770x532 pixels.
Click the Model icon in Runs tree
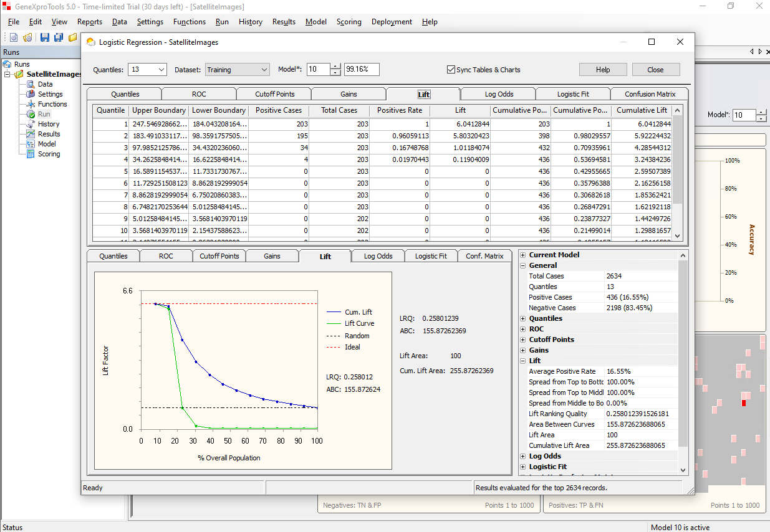[31, 144]
